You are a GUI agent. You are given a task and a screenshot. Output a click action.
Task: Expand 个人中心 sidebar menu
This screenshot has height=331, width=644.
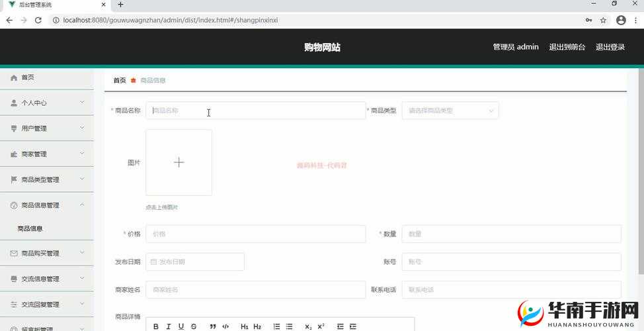47,103
